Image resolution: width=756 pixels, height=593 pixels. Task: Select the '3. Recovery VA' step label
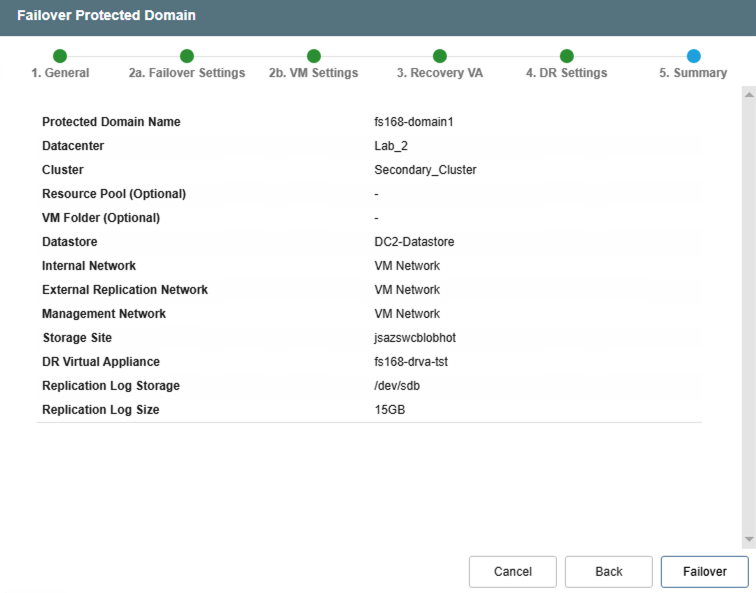pos(440,73)
